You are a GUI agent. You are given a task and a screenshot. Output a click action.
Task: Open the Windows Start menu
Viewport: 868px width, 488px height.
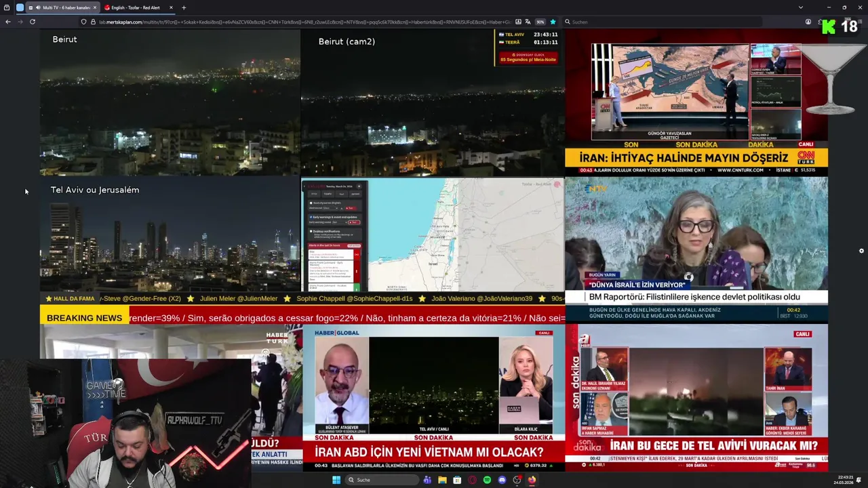click(x=336, y=480)
